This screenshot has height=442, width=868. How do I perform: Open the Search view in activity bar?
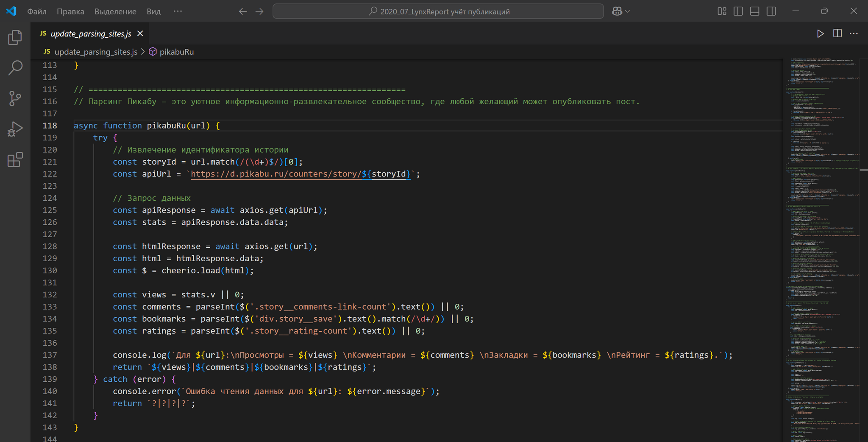[x=15, y=68]
